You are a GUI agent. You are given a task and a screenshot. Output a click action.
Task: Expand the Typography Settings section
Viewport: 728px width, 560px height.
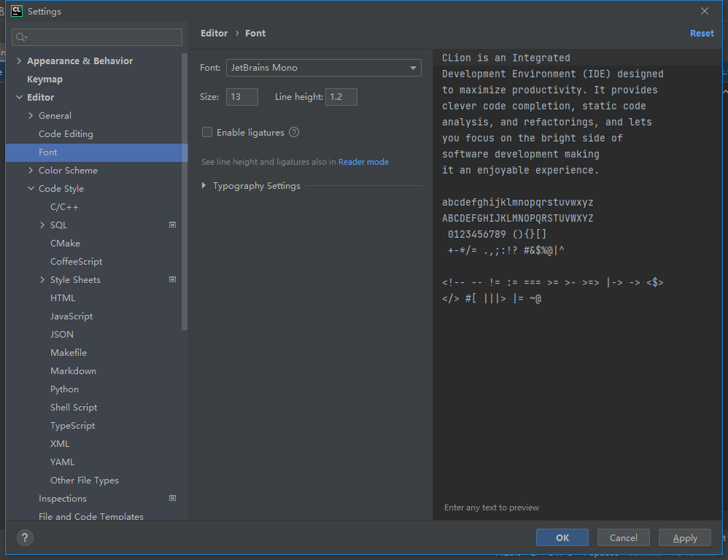point(204,186)
